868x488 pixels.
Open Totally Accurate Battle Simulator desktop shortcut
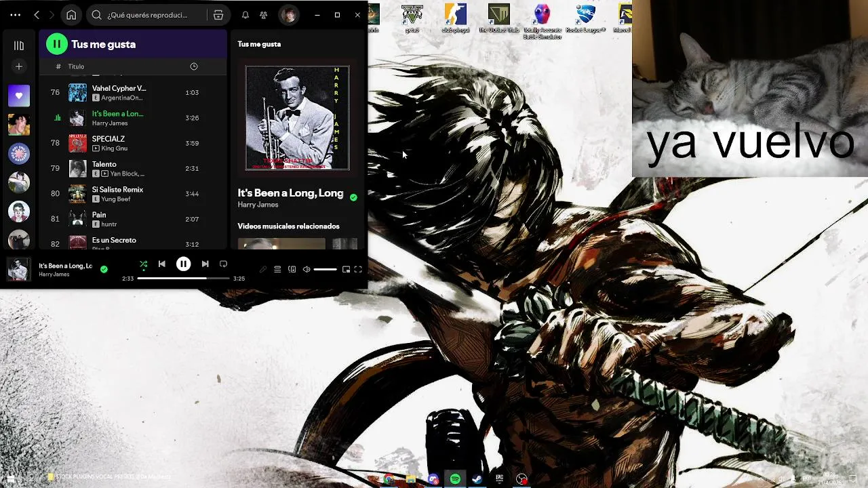542,21
